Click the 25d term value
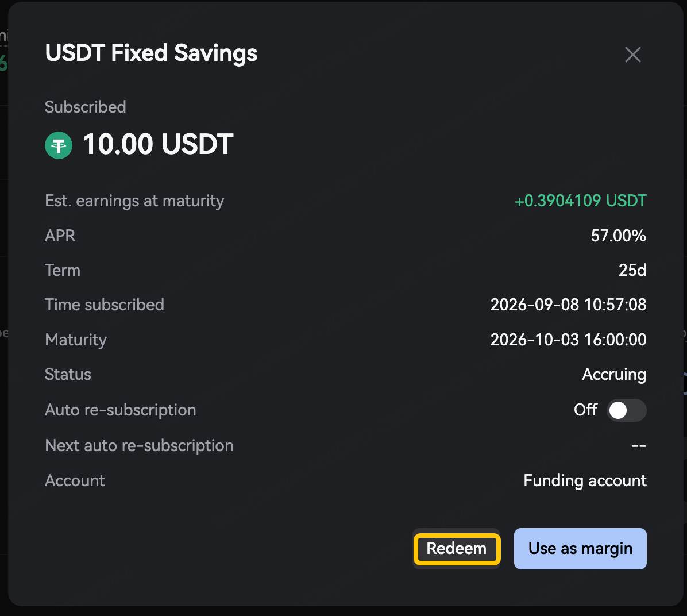The width and height of the screenshot is (687, 616). (x=632, y=270)
